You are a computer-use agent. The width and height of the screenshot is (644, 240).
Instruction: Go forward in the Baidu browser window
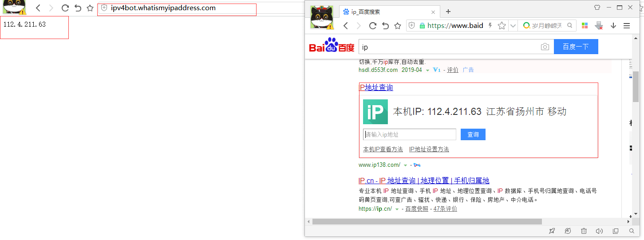[x=359, y=26]
